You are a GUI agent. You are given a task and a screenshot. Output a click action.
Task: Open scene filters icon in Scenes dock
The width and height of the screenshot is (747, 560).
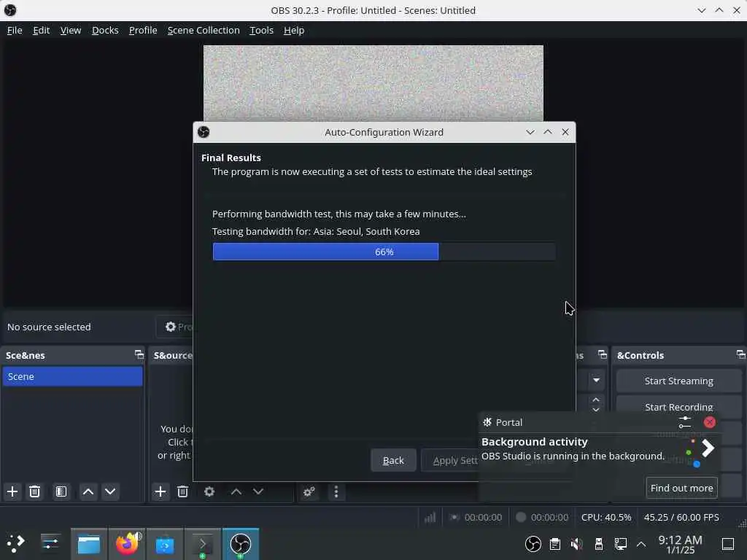[61, 491]
